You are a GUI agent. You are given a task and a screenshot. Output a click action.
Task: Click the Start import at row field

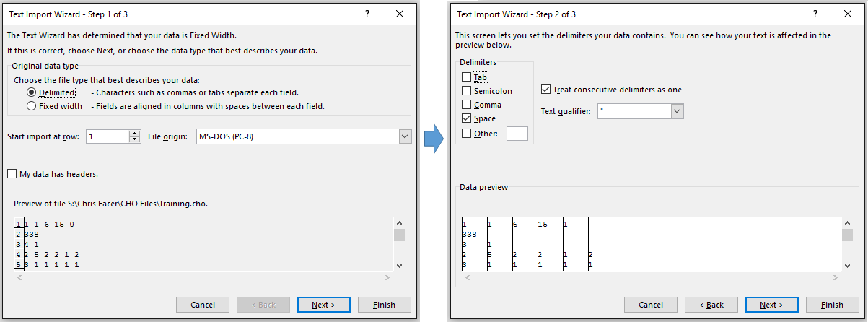(x=107, y=136)
